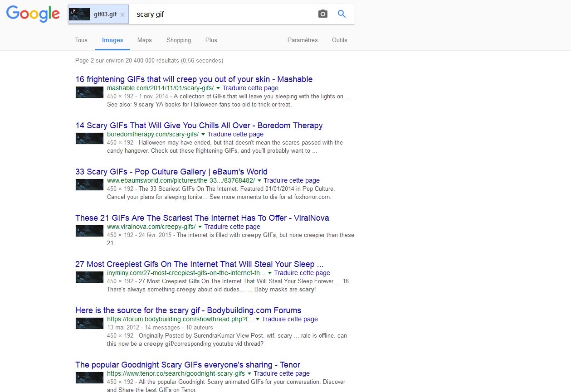Expand dropdown arrow next to boredomtherapy.com URL

point(203,135)
